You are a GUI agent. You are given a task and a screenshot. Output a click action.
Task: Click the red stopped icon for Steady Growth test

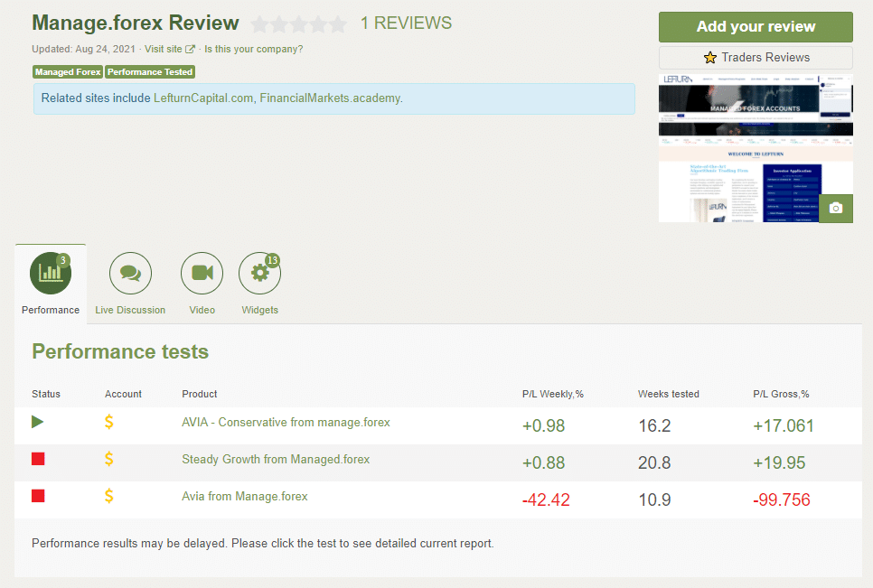pos(37,459)
